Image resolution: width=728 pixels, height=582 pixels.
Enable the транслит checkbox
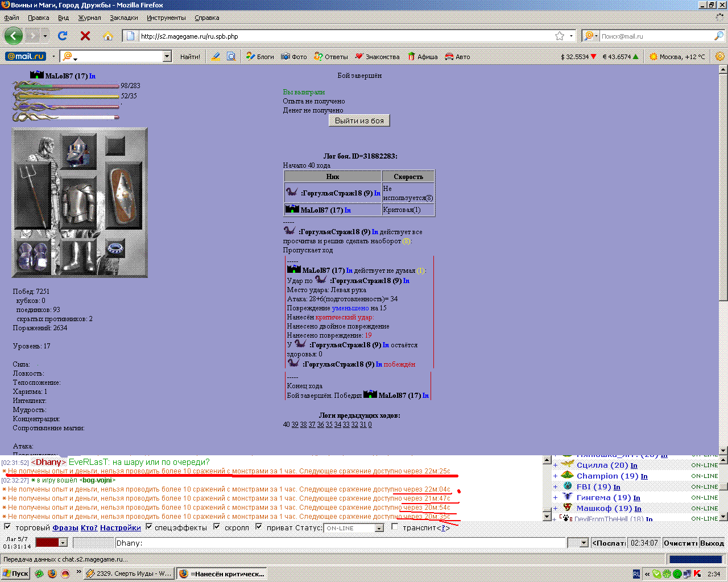point(395,527)
